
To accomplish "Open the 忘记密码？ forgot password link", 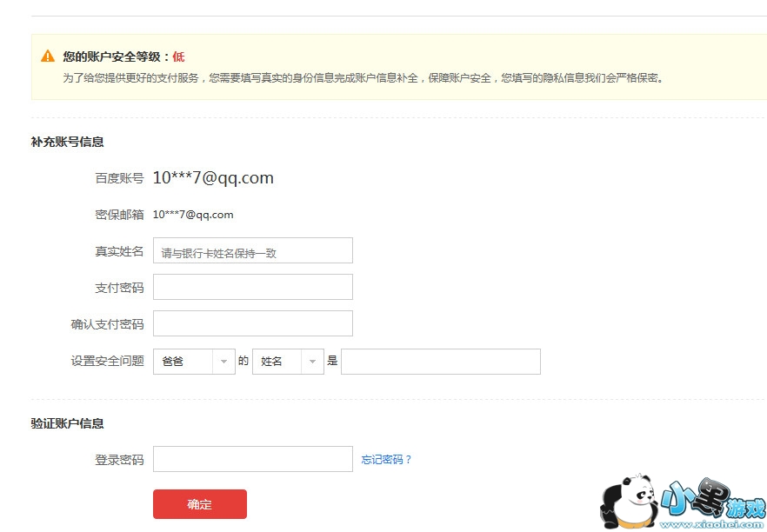I will click(x=386, y=459).
